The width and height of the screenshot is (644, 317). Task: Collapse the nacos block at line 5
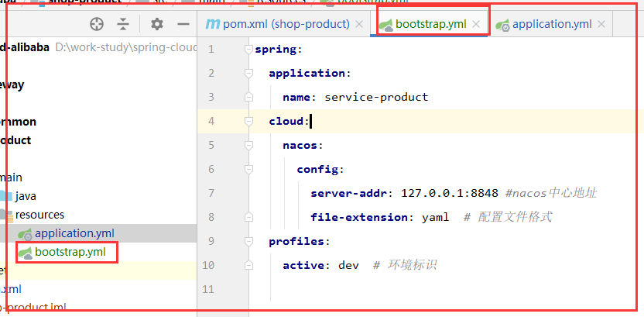tap(248, 145)
